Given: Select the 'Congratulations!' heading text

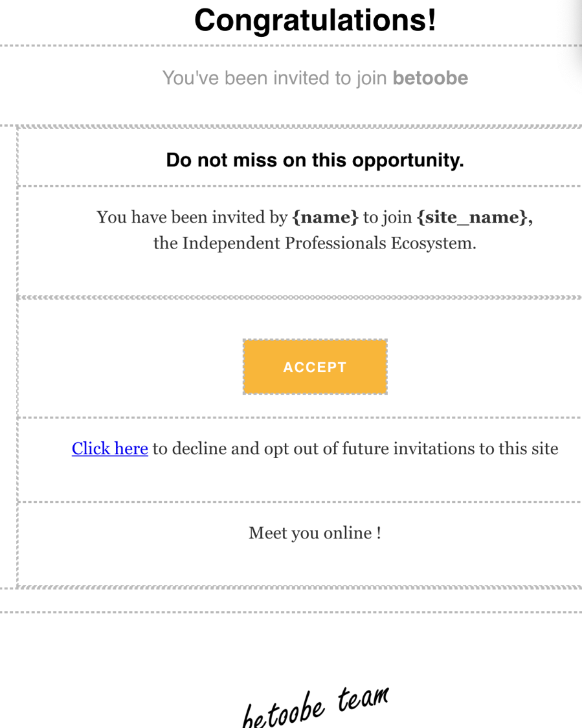Looking at the screenshot, I should coord(315,21).
